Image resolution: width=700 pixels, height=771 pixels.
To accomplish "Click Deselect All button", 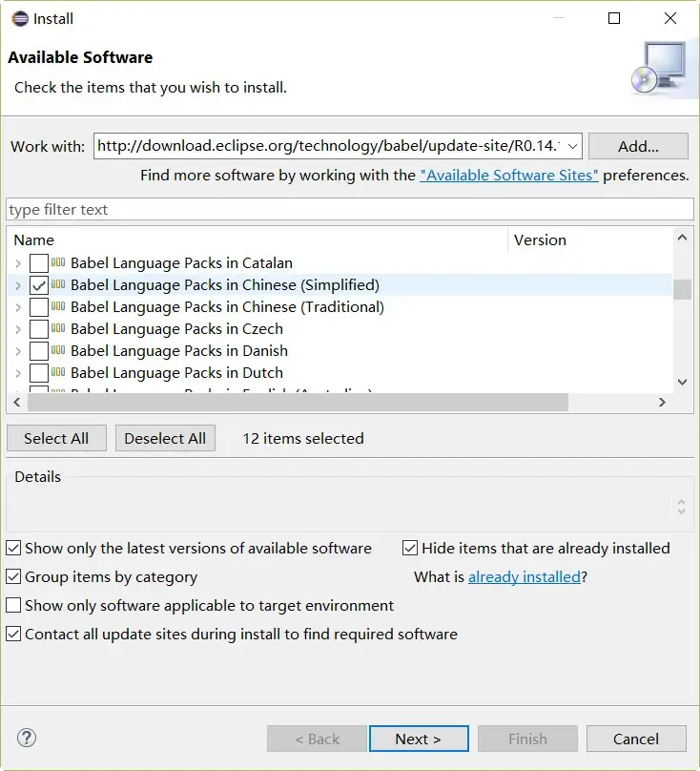I will [x=165, y=438].
